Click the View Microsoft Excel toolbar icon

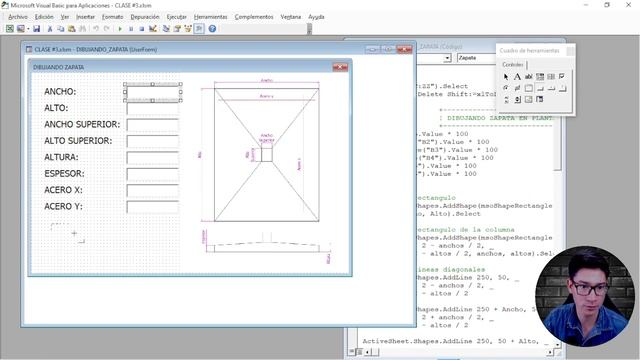(9, 29)
